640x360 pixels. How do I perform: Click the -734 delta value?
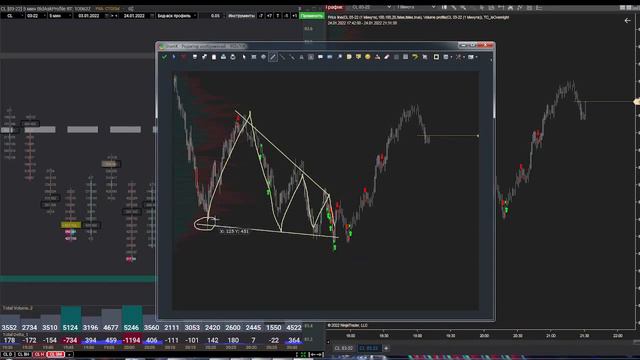[70, 340]
